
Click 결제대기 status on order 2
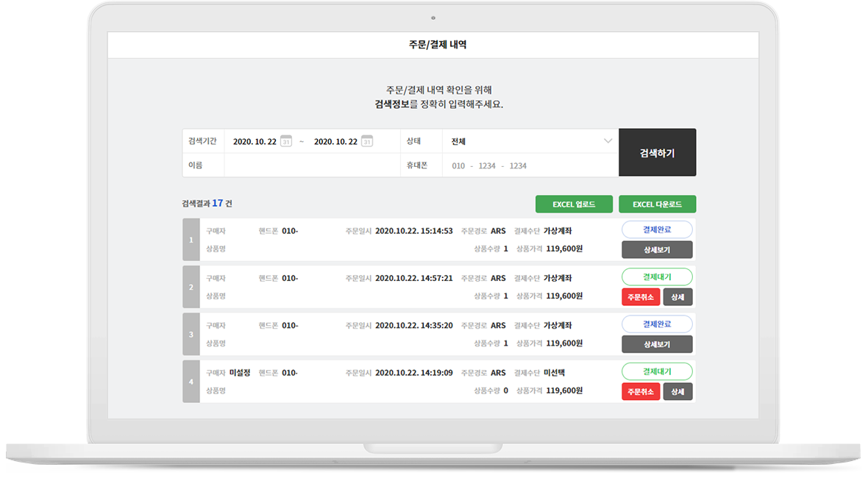pos(657,277)
